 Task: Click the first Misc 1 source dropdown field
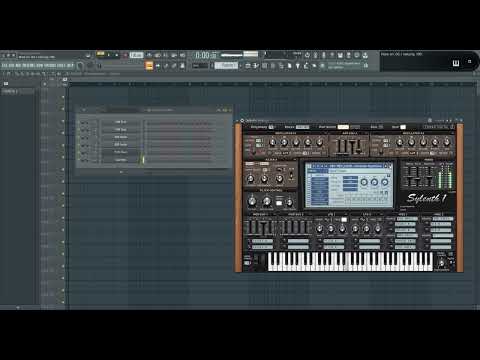coord(407,219)
